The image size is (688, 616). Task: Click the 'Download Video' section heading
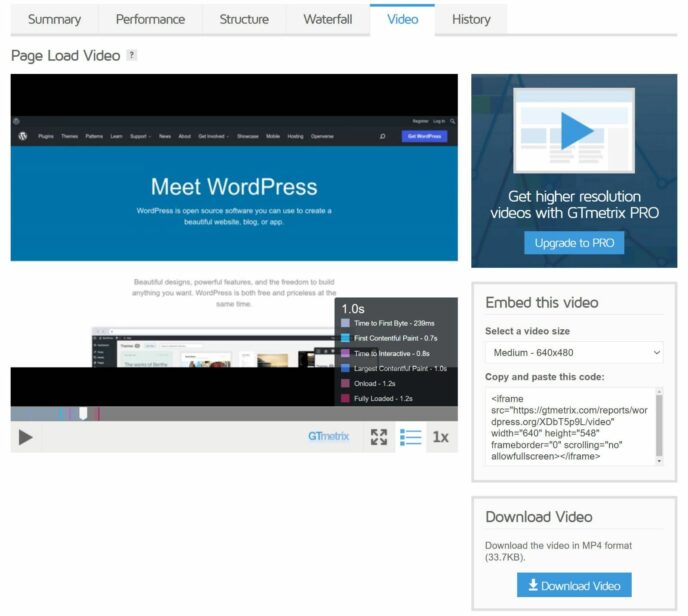coord(538,517)
